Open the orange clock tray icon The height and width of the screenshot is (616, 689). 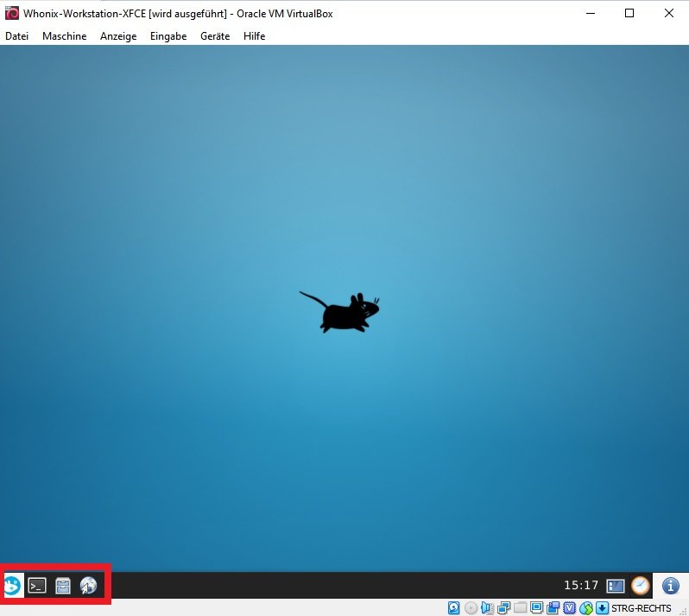[641, 586]
